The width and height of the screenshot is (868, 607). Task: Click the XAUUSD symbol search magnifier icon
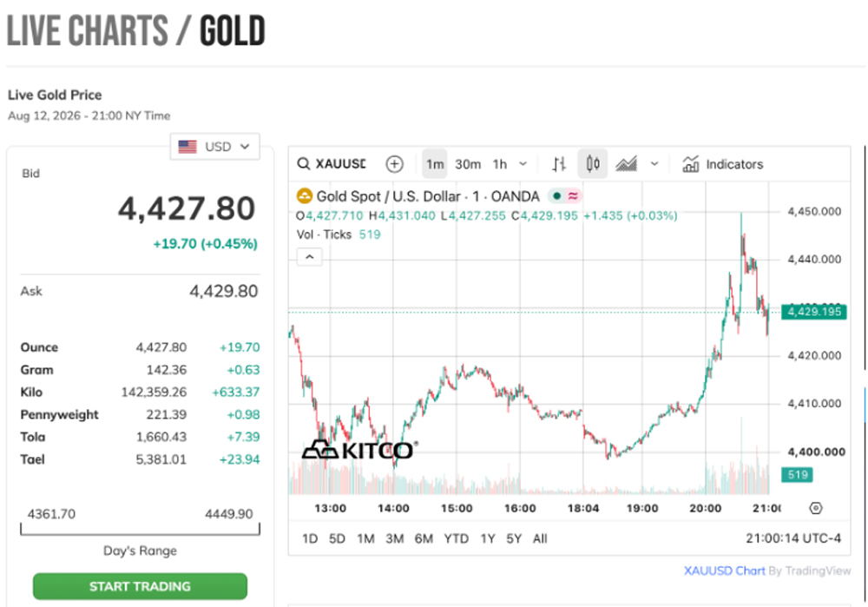pos(303,164)
